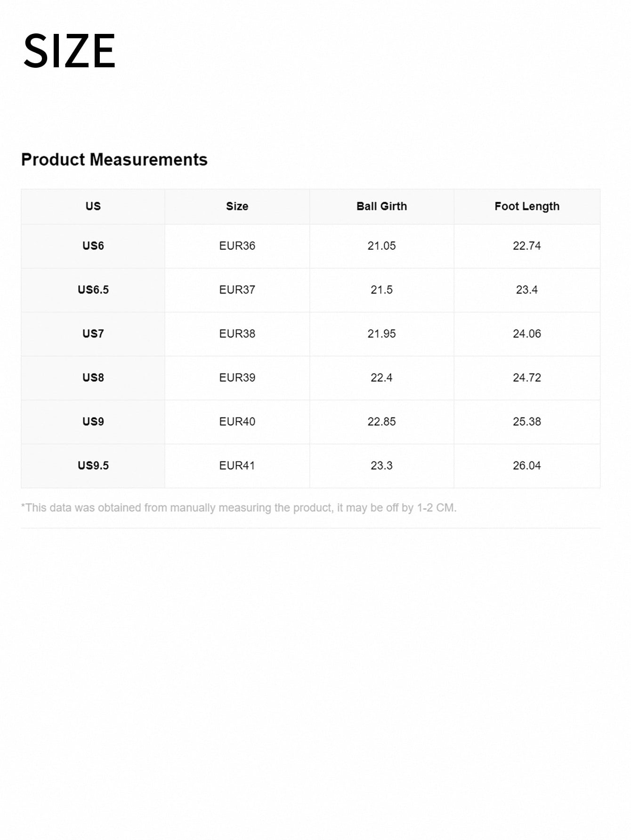Screen dimensions: 631x840
Task: Select the Size column header
Action: [x=237, y=206]
